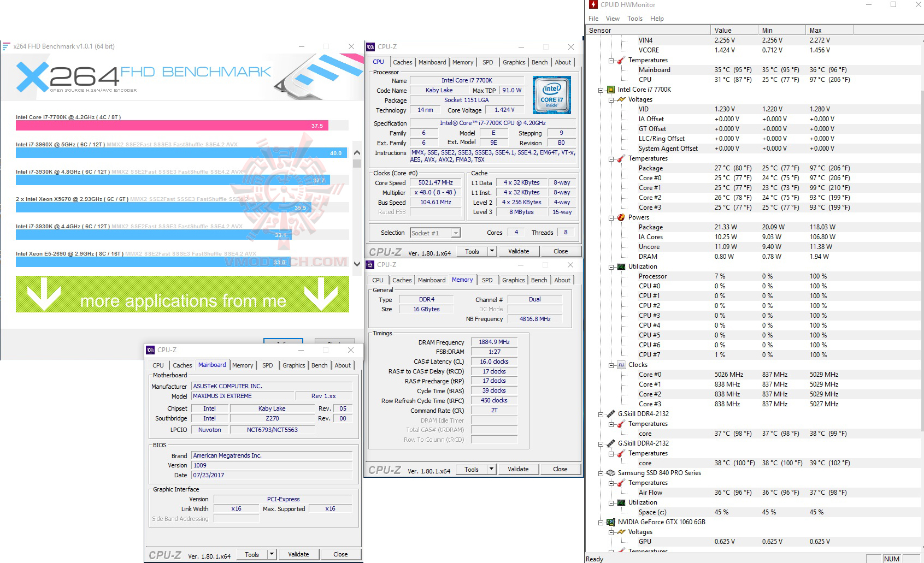This screenshot has width=924, height=563.
Task: Click the flame icon next to Powers
Action: 622,217
